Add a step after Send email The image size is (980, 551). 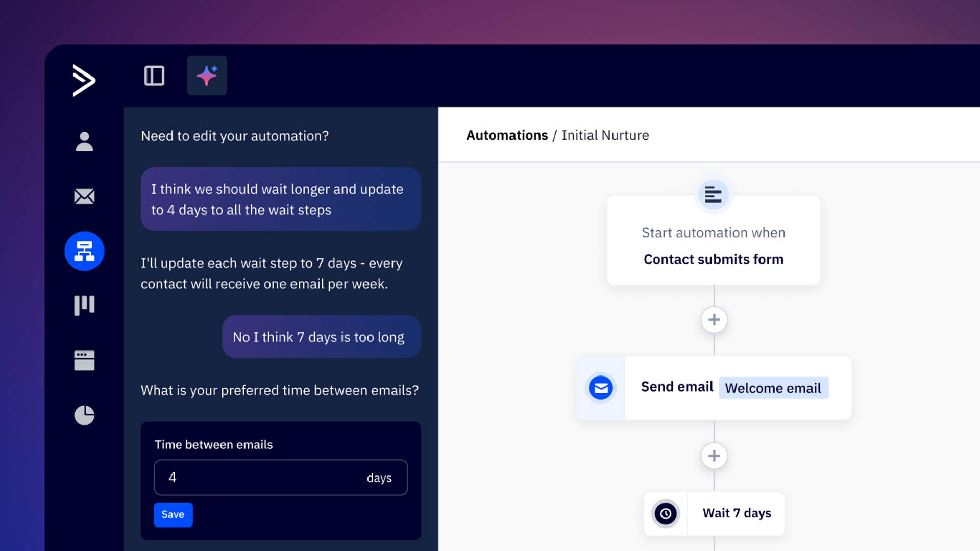click(714, 456)
